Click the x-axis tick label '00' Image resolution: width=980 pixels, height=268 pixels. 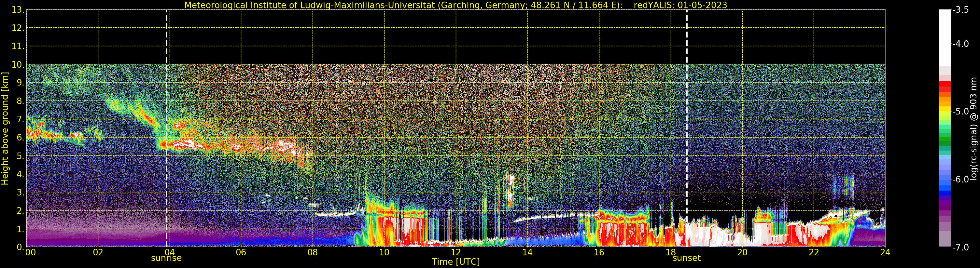pyautogui.click(x=30, y=252)
